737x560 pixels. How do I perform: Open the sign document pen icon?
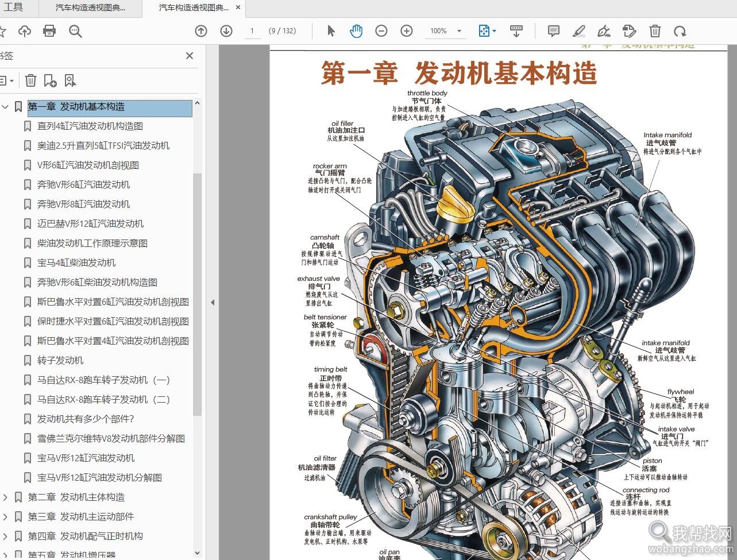pos(604,31)
